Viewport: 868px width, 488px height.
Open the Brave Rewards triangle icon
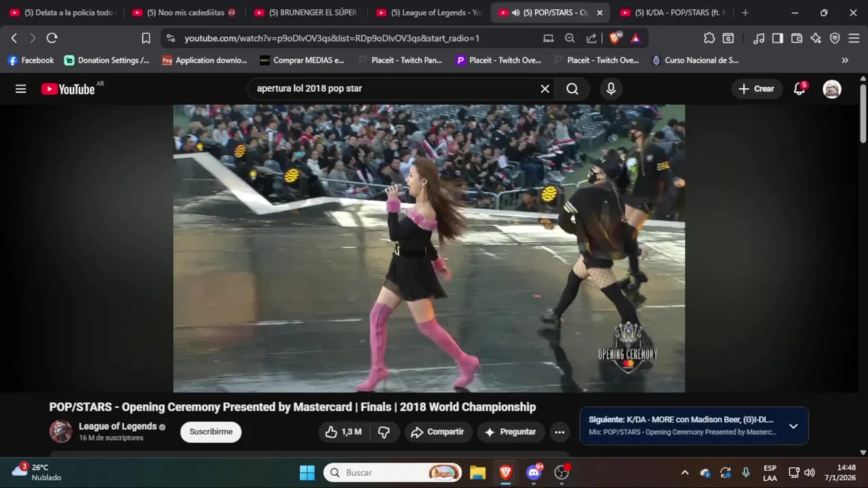[x=635, y=38]
